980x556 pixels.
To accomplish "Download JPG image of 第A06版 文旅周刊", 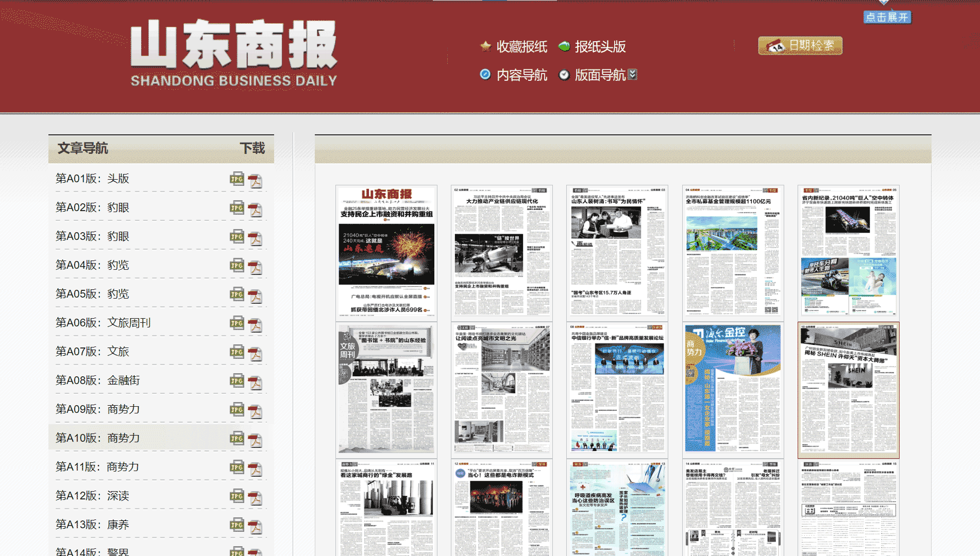I will [237, 323].
